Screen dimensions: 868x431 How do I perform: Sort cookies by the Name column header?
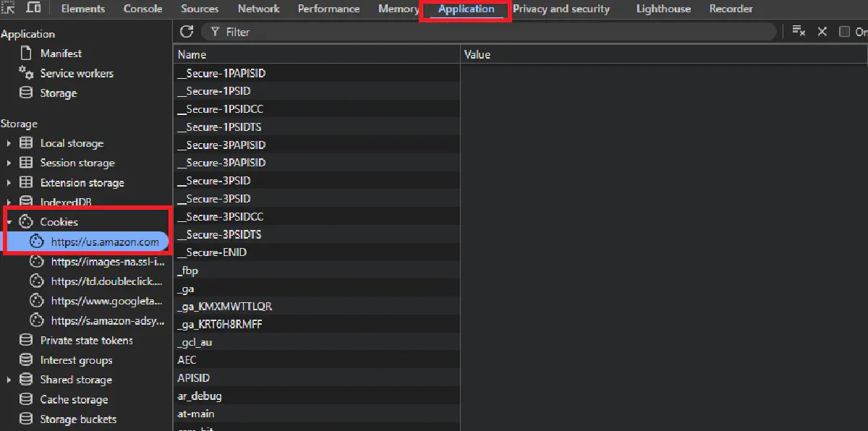(192, 54)
